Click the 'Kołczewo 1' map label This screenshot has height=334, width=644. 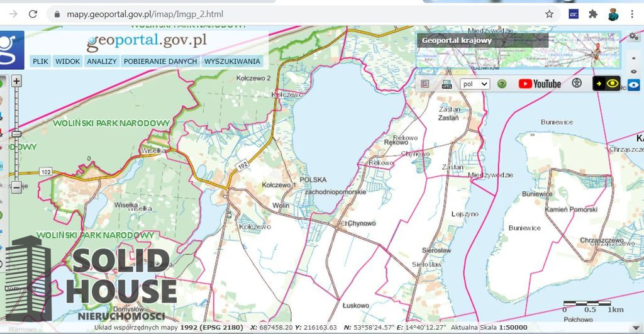279,185
